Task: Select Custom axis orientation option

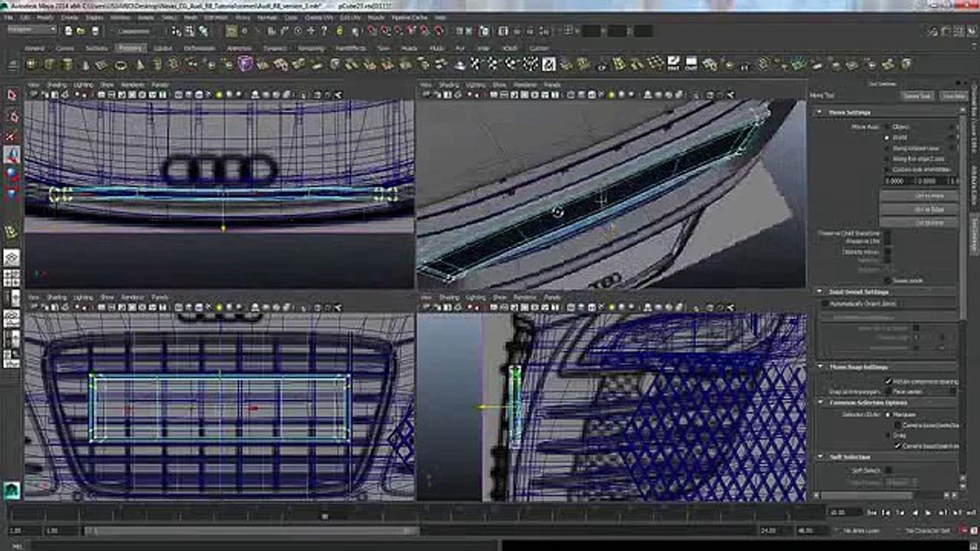Action: (888, 169)
